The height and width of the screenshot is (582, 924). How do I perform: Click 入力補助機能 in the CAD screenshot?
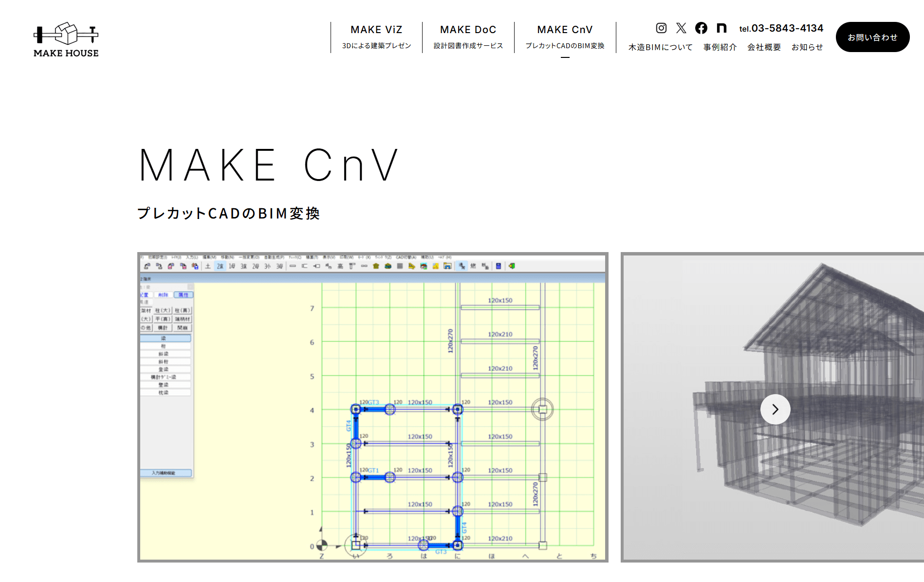pyautogui.click(x=164, y=473)
